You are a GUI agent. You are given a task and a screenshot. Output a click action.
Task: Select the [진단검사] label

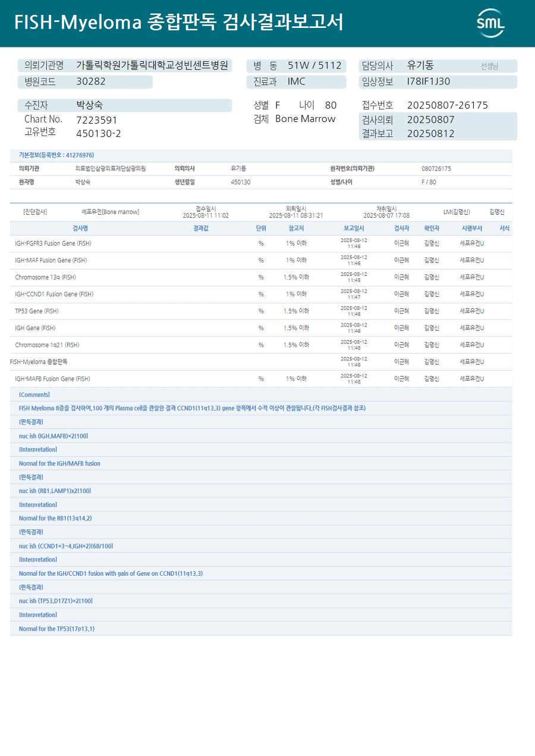35,212
